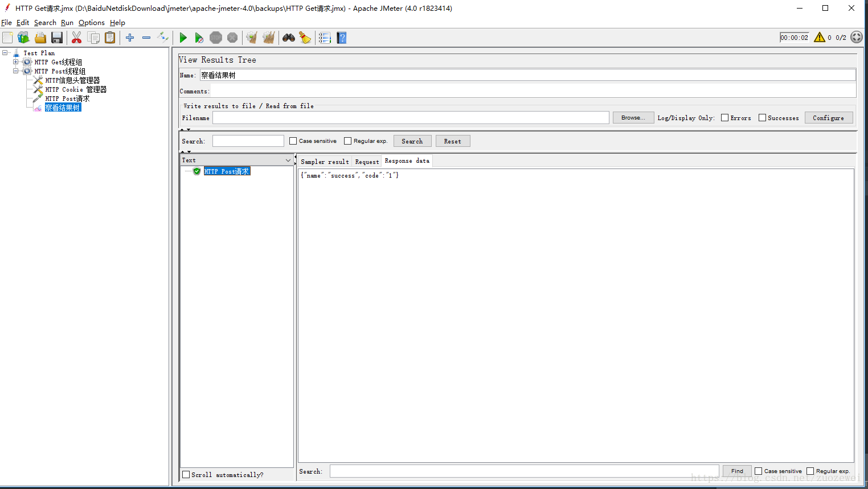
Task: Click the Configure button
Action: [829, 118]
